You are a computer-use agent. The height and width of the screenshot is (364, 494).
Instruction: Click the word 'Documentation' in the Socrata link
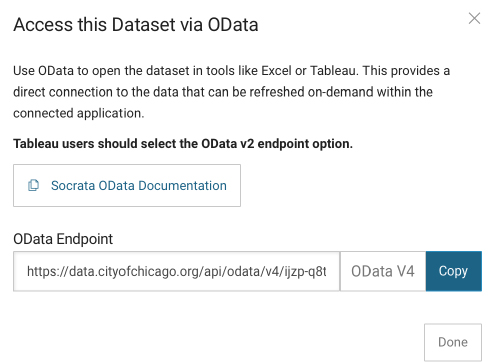pyautogui.click(x=182, y=186)
